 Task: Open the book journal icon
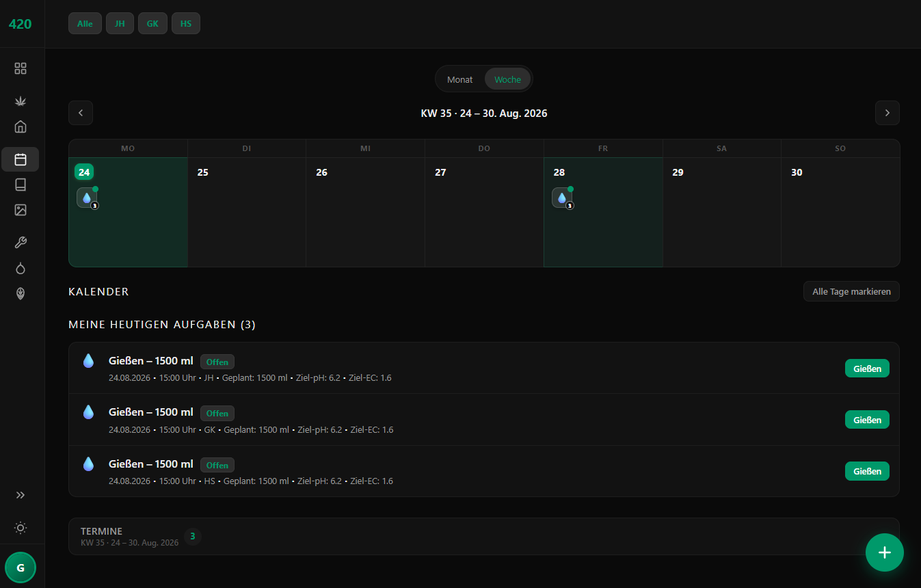click(x=21, y=185)
